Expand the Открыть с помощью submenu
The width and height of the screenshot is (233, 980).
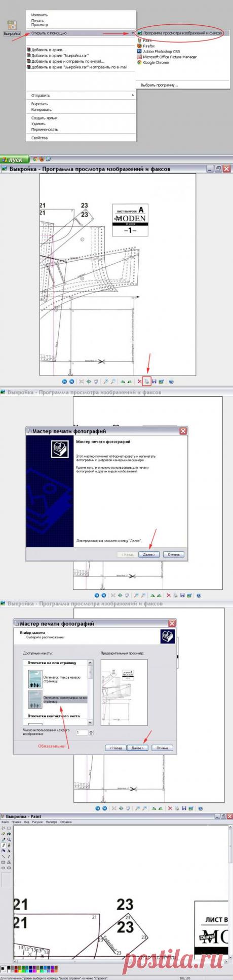(x=81, y=33)
